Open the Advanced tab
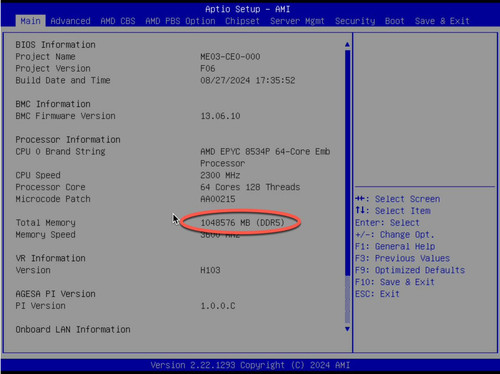This screenshot has width=500, height=374. (x=70, y=21)
